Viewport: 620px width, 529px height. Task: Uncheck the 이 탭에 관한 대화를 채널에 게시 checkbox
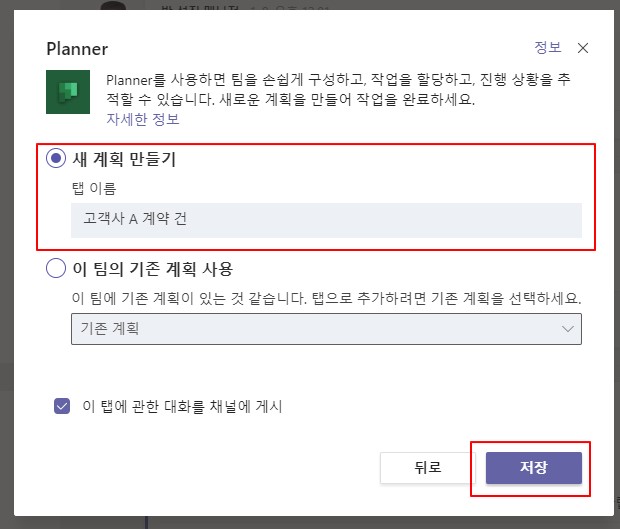coord(62,406)
